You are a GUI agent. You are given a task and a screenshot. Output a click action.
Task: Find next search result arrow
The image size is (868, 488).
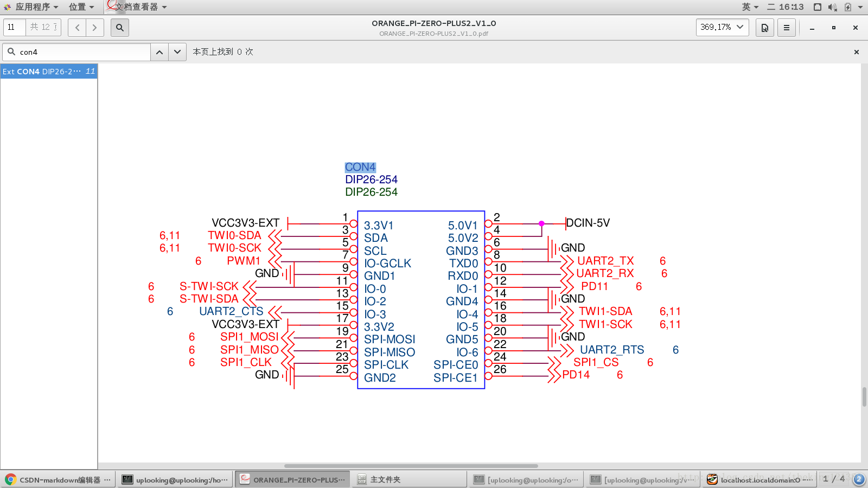point(177,52)
